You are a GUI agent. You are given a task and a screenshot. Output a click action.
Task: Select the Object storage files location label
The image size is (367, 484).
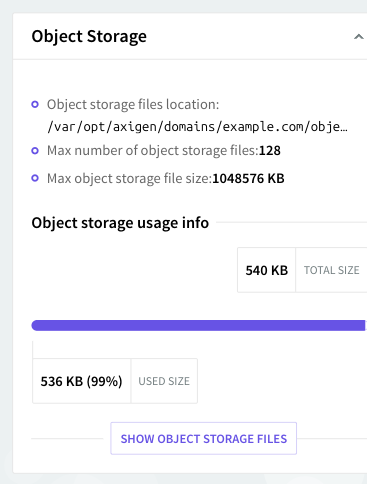pyautogui.click(x=133, y=104)
